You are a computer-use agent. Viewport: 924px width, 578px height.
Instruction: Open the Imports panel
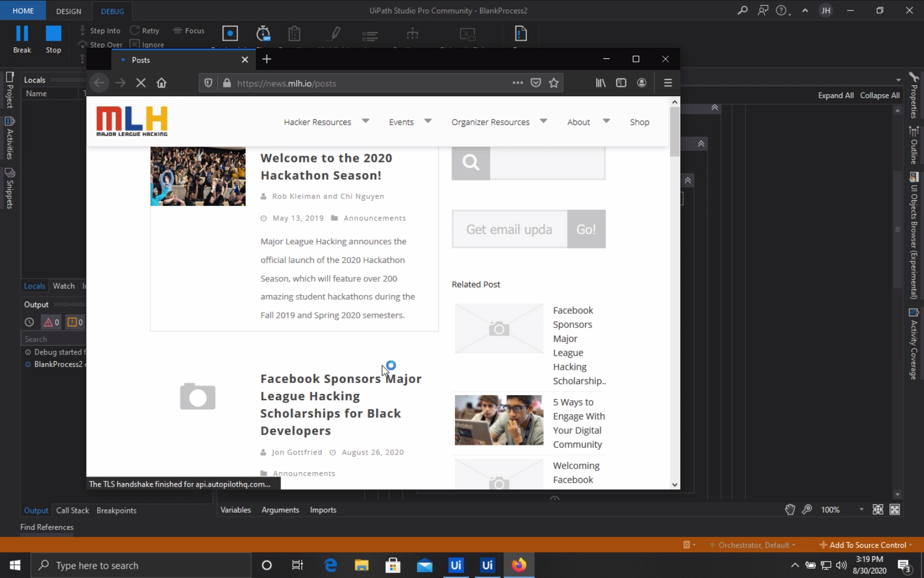(x=323, y=510)
